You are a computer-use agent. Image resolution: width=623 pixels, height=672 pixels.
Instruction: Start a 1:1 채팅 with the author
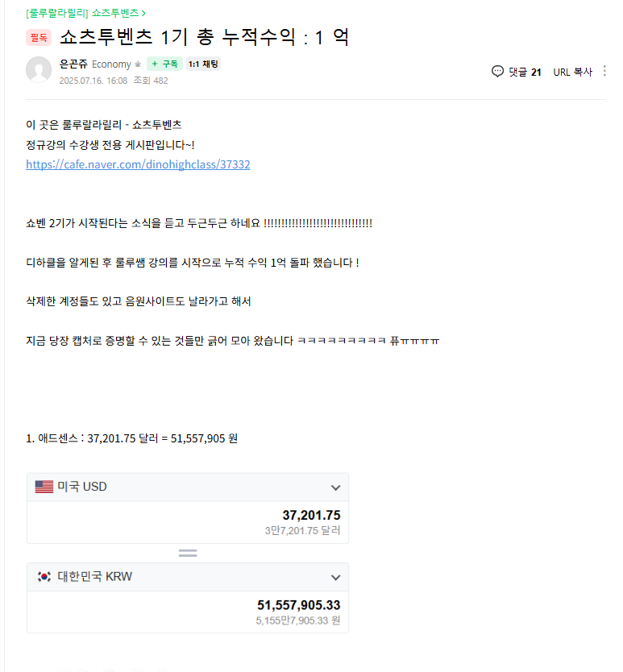coord(203,64)
